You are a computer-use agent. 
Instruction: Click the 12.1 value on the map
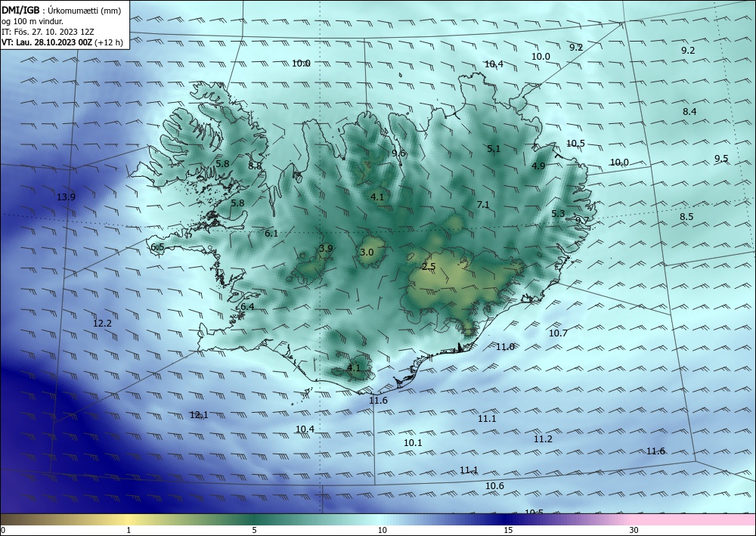point(199,414)
